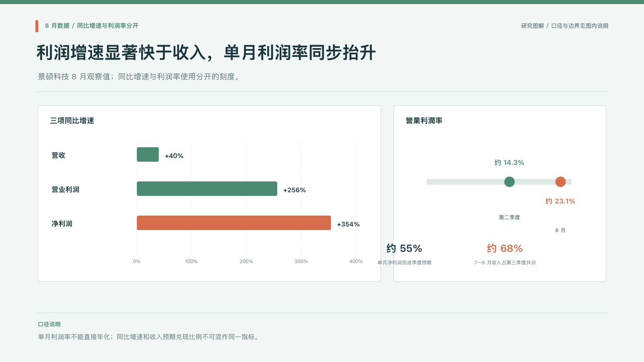This screenshot has height=362, width=644.
Task: Click the orange 净利润 bar
Action: pyautogui.click(x=234, y=223)
